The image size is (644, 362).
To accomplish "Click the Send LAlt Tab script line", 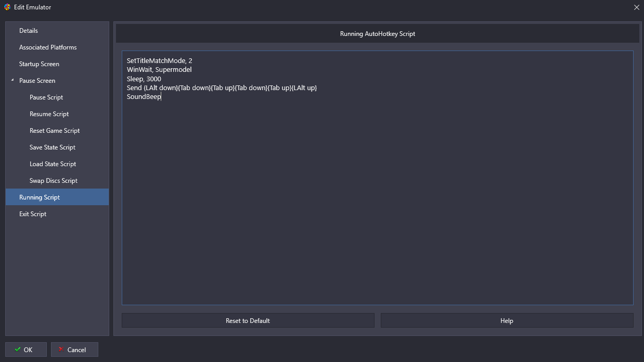I will pos(222,88).
